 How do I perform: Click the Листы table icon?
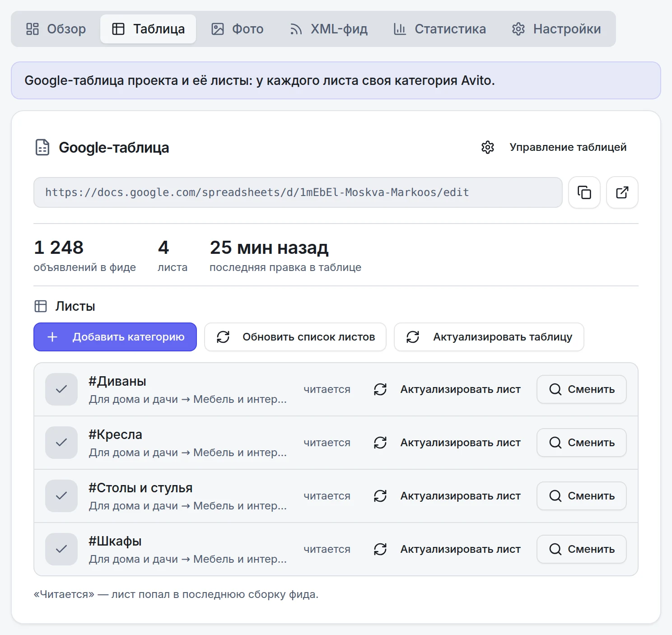click(x=41, y=306)
